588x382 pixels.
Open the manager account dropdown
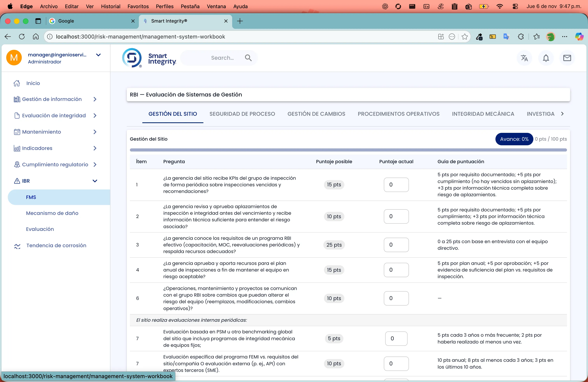click(99, 55)
